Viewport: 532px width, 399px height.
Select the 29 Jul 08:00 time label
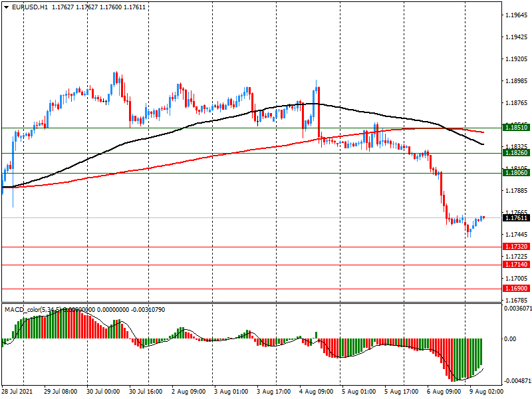(61, 392)
